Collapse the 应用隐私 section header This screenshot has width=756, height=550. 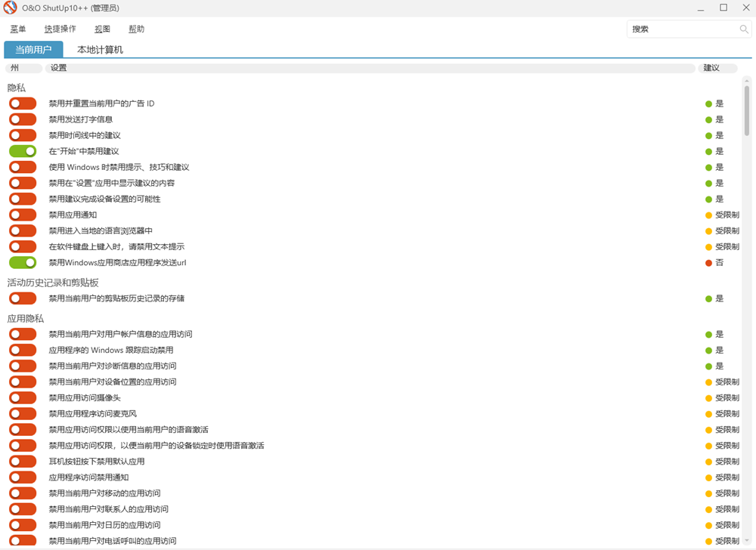tap(26, 319)
